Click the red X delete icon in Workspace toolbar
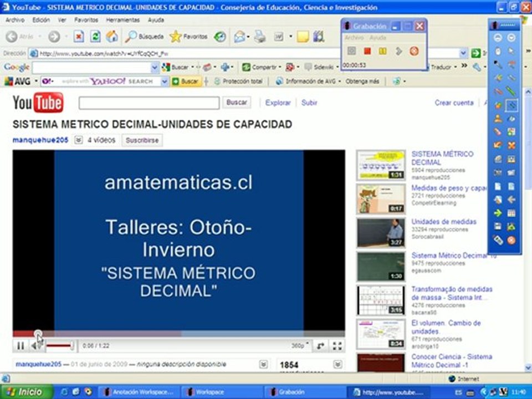The image size is (532, 399). [x=511, y=146]
